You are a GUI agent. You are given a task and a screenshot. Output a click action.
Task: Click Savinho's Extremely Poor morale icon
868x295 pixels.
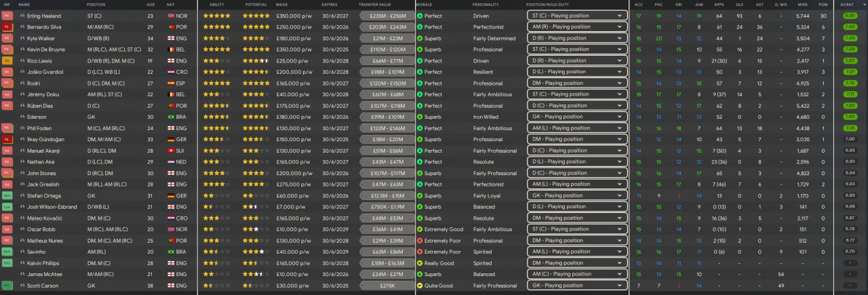[x=420, y=252]
